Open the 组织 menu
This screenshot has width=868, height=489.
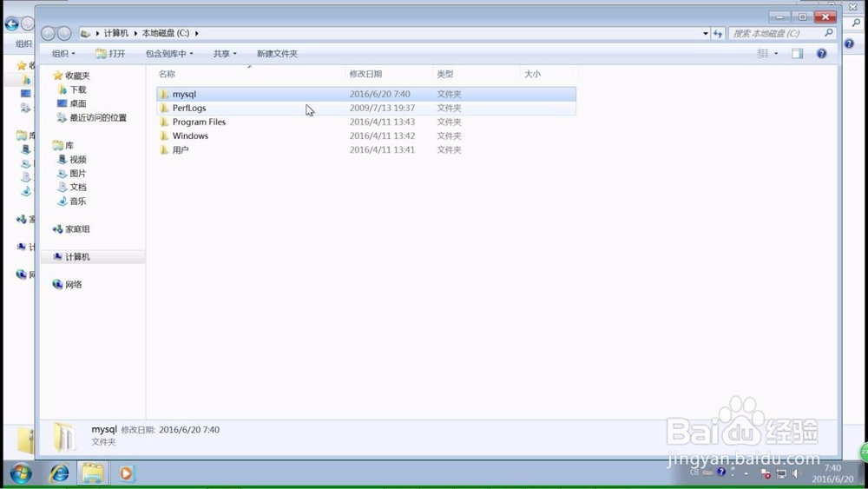coord(63,54)
